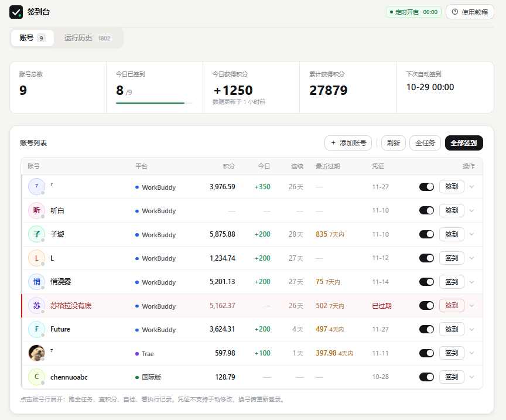This screenshot has width=506, height=420.
Task: Expand the 听白 account row chevron
Action: 471,210
